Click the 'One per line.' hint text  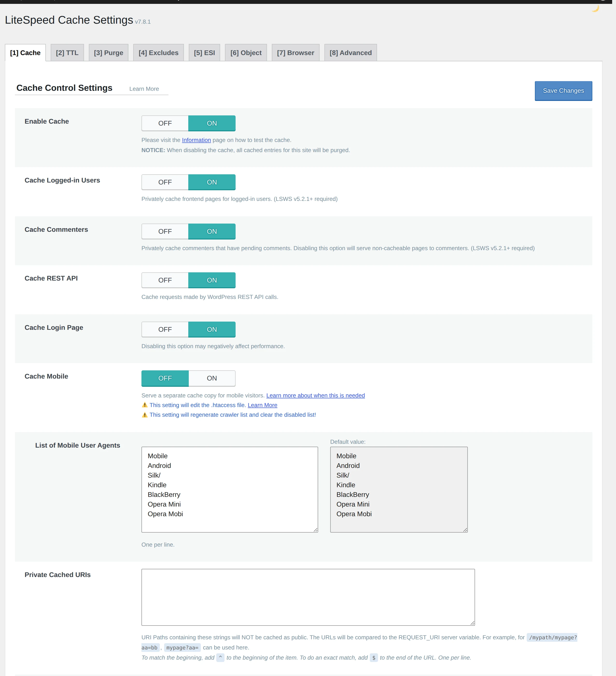click(x=158, y=545)
